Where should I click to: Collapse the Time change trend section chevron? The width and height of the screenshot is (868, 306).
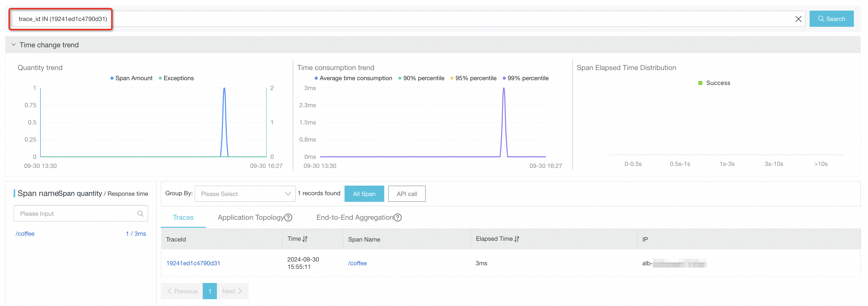[x=13, y=45]
